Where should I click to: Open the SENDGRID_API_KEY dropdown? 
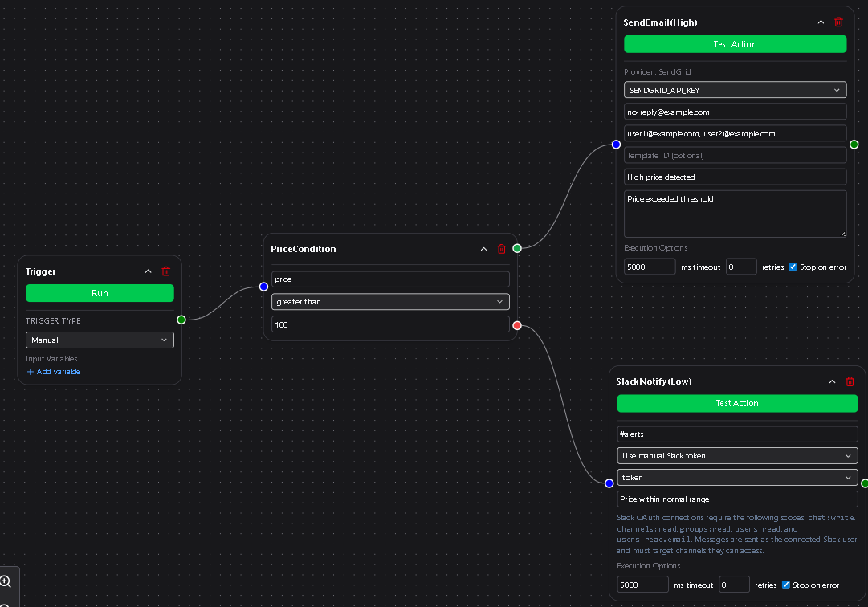pyautogui.click(x=736, y=90)
